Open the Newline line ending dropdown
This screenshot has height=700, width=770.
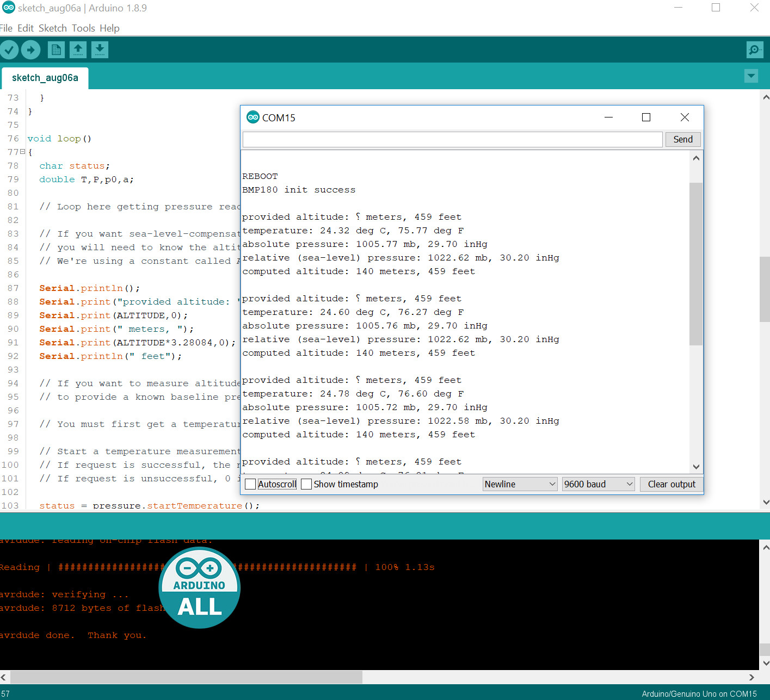coord(520,484)
